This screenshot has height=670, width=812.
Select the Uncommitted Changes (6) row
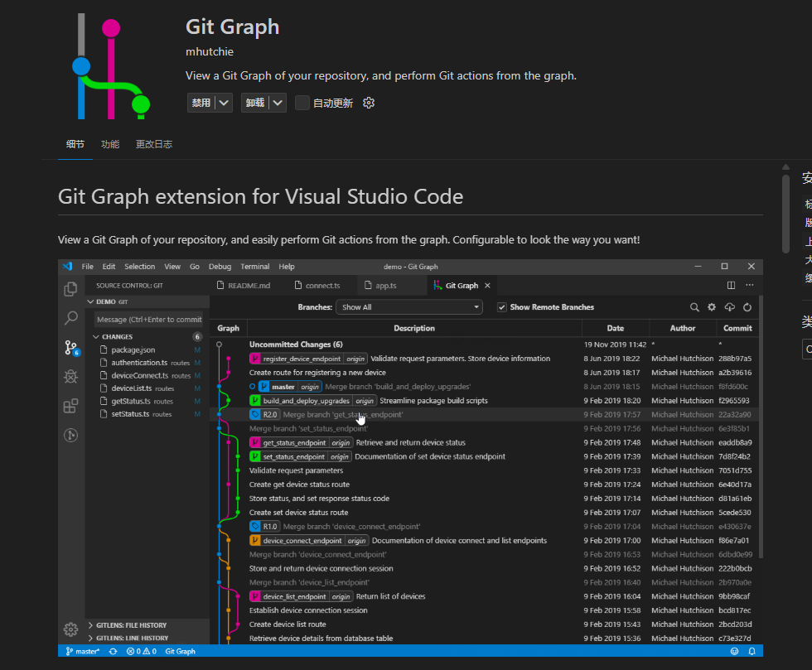[x=484, y=345]
